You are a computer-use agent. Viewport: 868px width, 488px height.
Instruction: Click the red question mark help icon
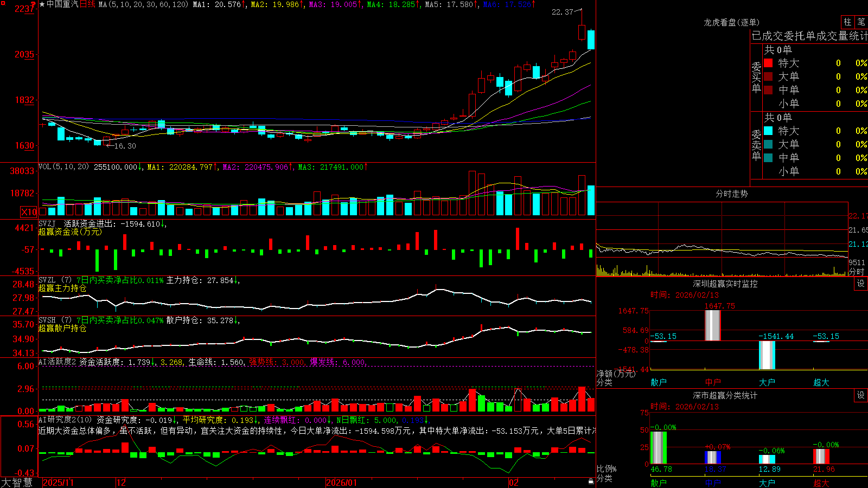tap(33, 5)
